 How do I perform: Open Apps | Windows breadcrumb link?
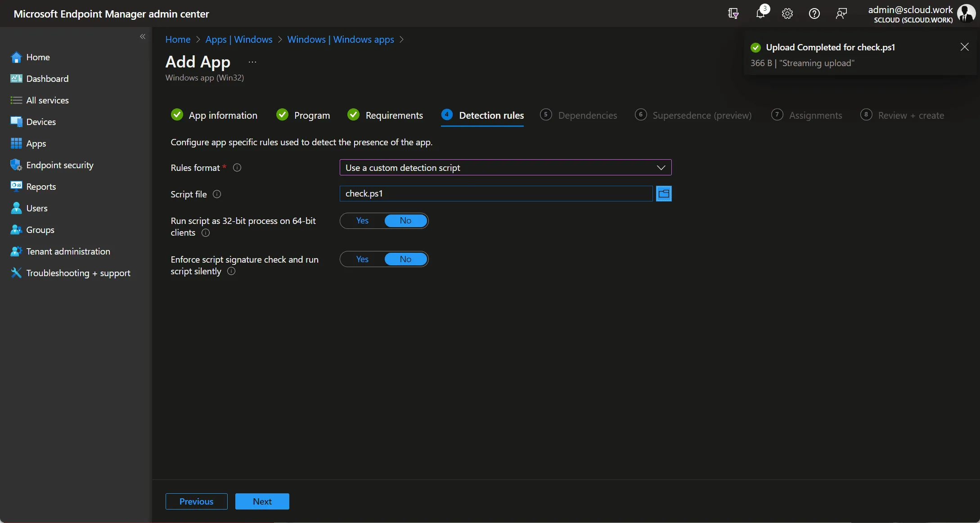[239, 40]
